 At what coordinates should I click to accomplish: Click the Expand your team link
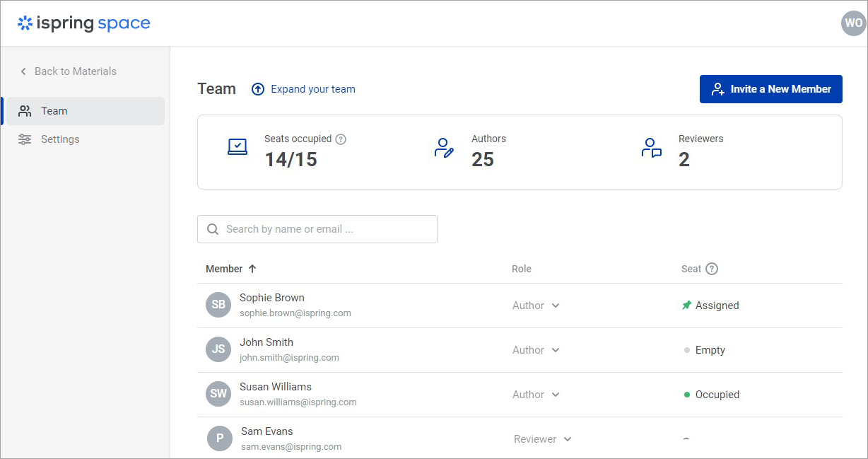point(313,89)
